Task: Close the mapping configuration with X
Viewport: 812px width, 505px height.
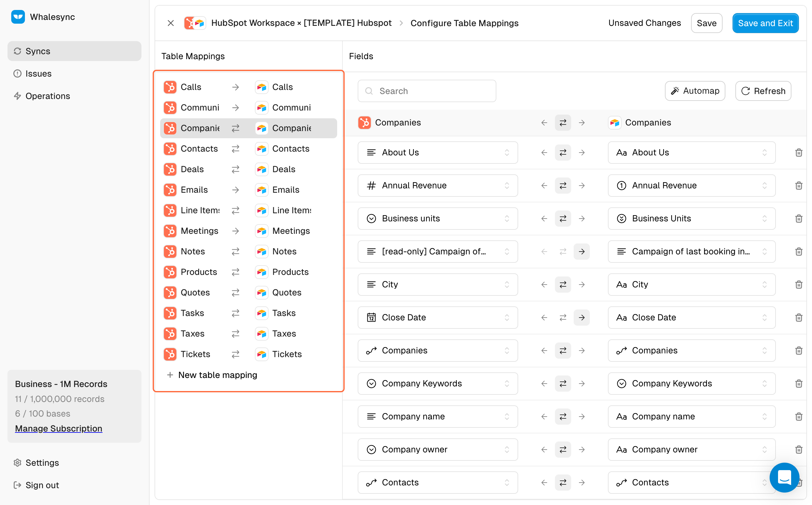Action: [170, 23]
